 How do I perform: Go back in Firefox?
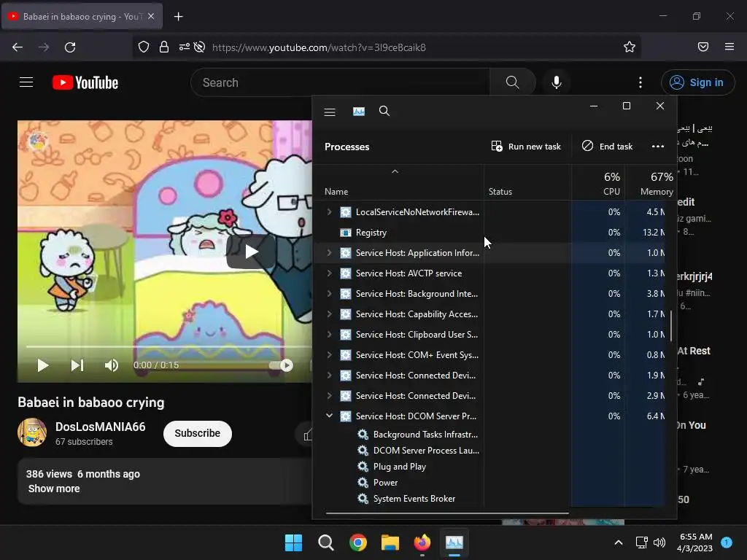18,47
